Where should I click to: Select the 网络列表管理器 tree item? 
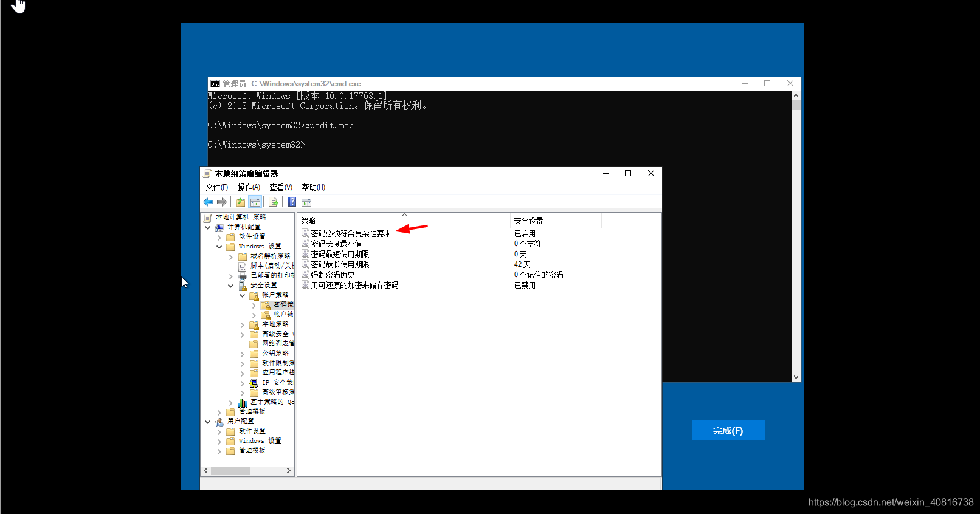point(278,344)
